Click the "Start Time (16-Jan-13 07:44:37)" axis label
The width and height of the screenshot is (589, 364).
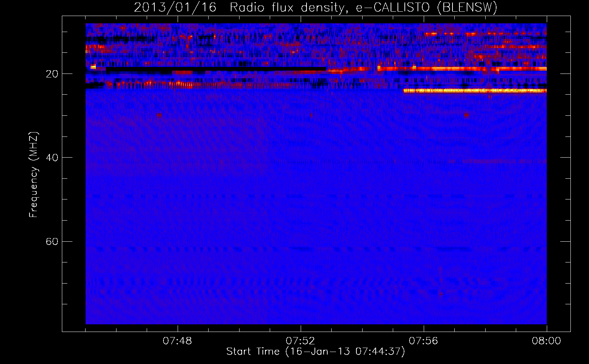[316, 352]
